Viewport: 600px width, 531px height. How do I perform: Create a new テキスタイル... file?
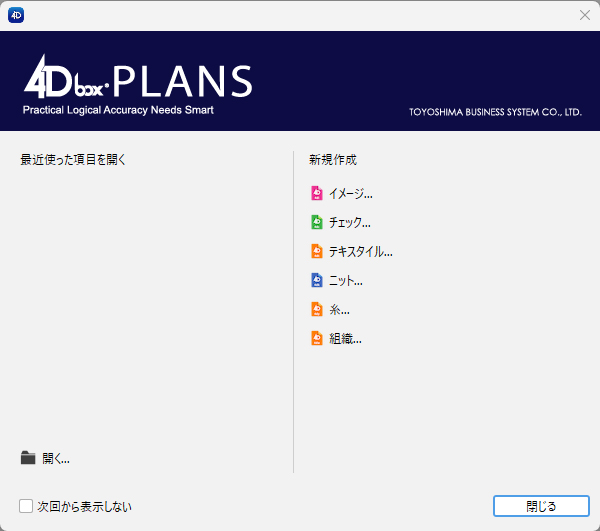361,252
